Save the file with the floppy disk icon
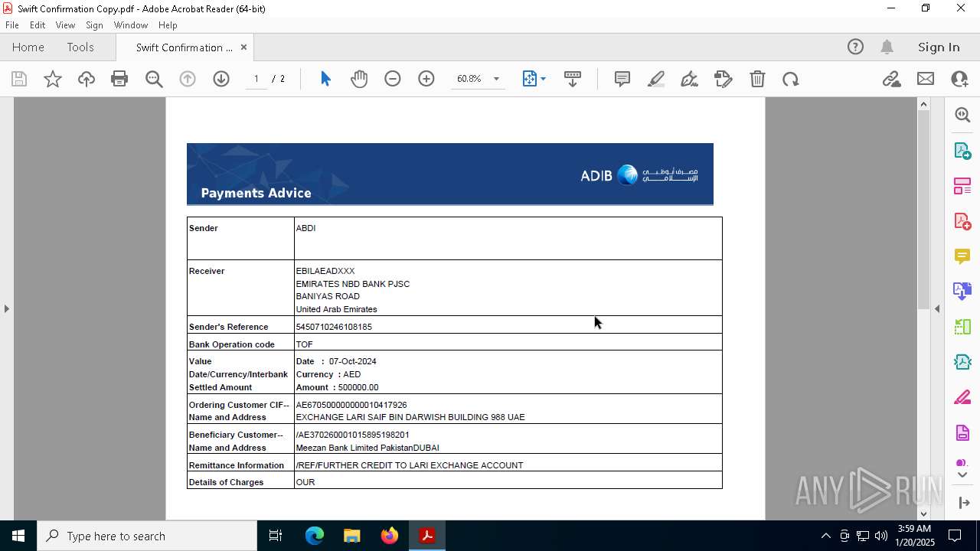 (19, 79)
